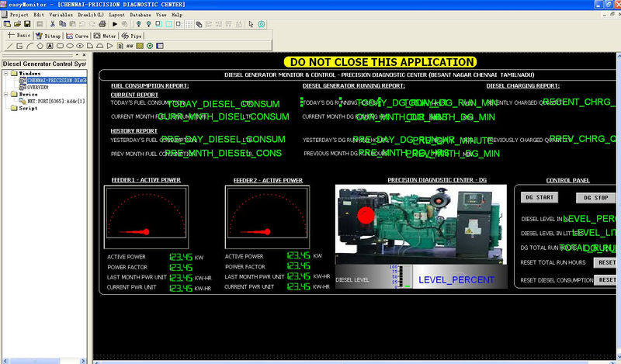Open a project with the folder icon
This screenshot has width=621, height=364.
pos(17,24)
